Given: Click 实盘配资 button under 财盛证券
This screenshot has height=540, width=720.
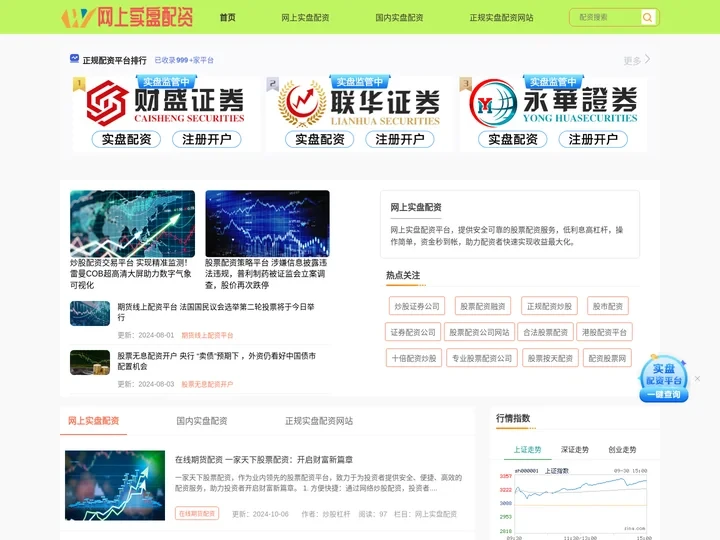Looking at the screenshot, I should [126, 139].
